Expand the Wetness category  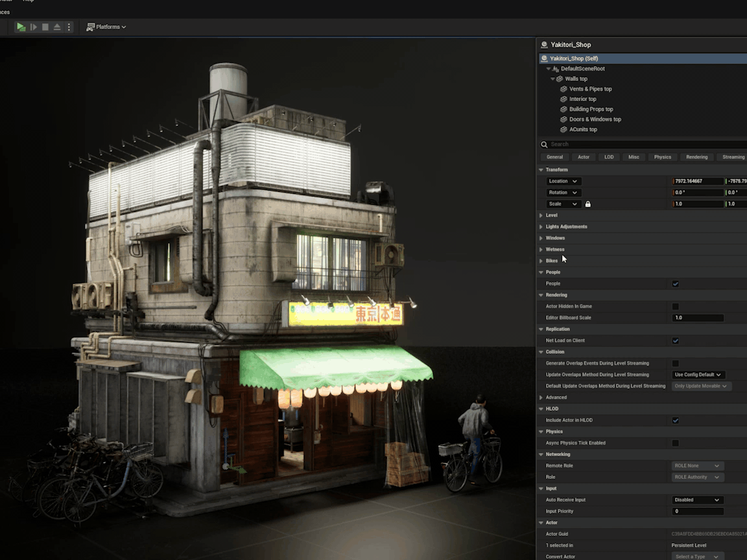point(554,250)
